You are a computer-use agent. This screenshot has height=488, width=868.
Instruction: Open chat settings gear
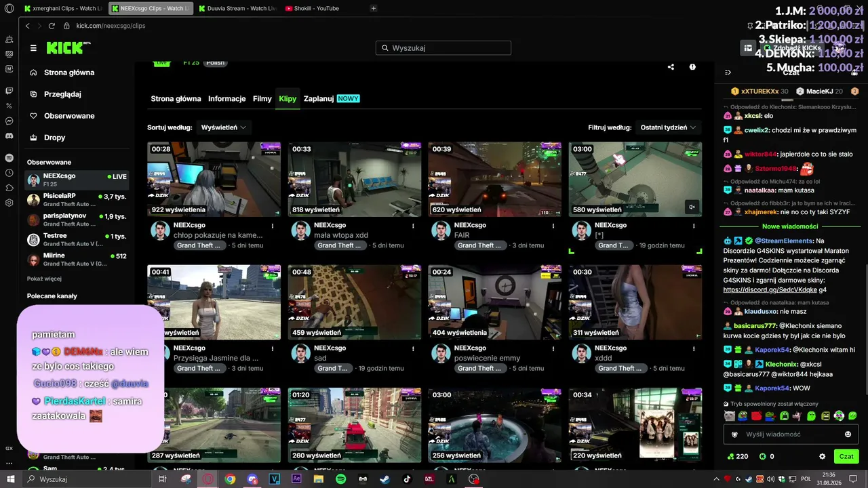(823, 457)
